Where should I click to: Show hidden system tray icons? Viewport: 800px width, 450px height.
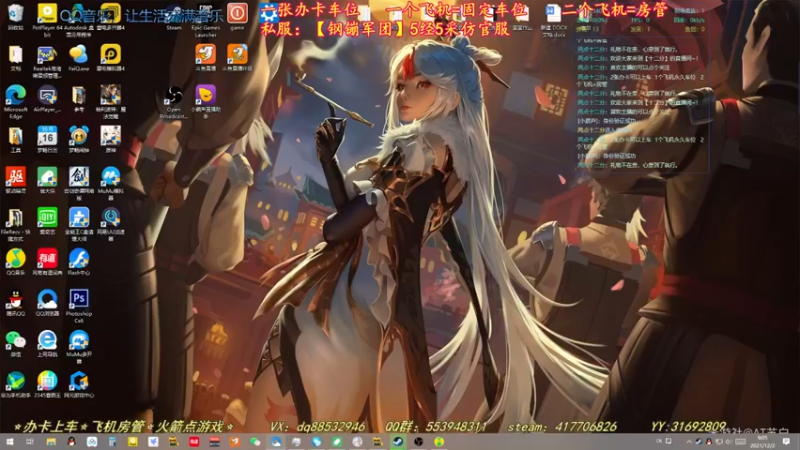(689, 441)
